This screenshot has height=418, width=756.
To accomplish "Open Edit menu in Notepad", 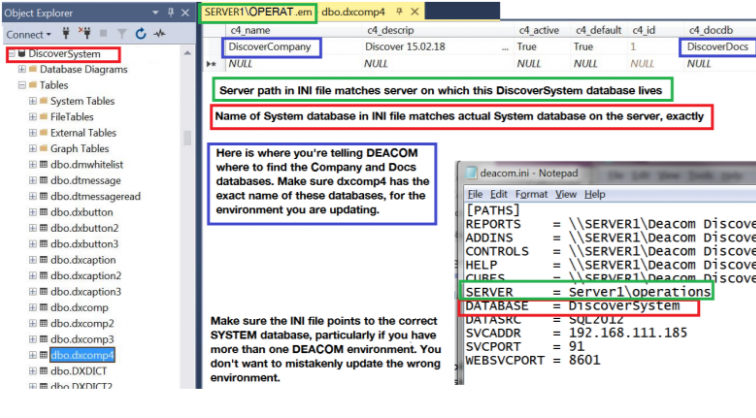I will point(499,194).
